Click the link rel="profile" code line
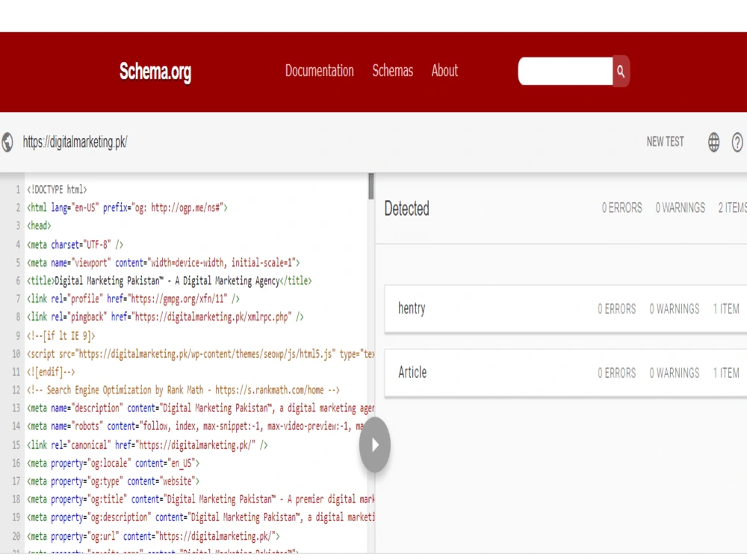747x560 pixels. (x=133, y=299)
